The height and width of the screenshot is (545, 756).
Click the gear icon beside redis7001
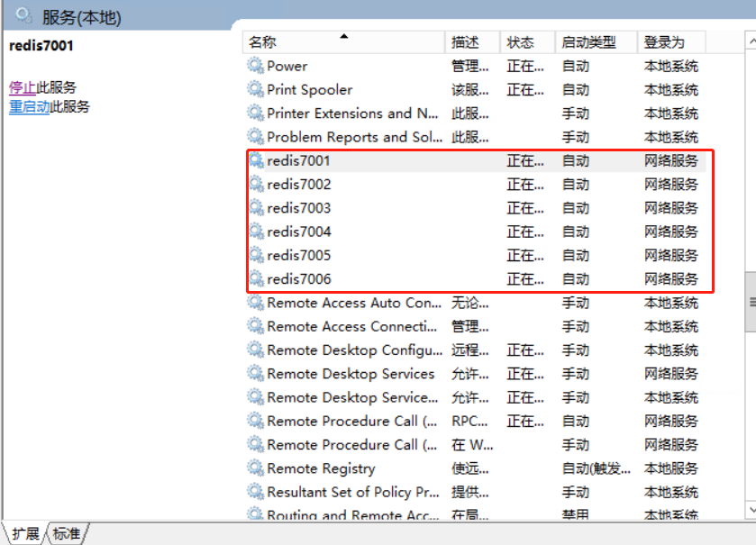(x=256, y=160)
